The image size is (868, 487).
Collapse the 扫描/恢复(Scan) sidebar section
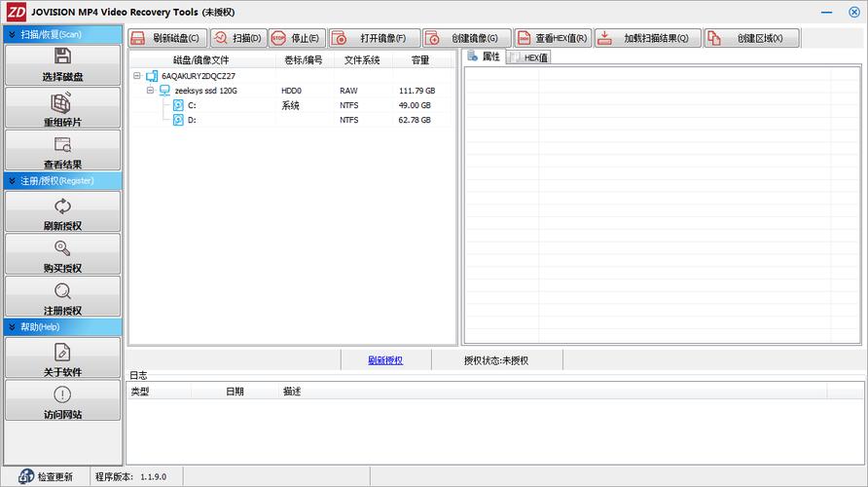point(12,34)
